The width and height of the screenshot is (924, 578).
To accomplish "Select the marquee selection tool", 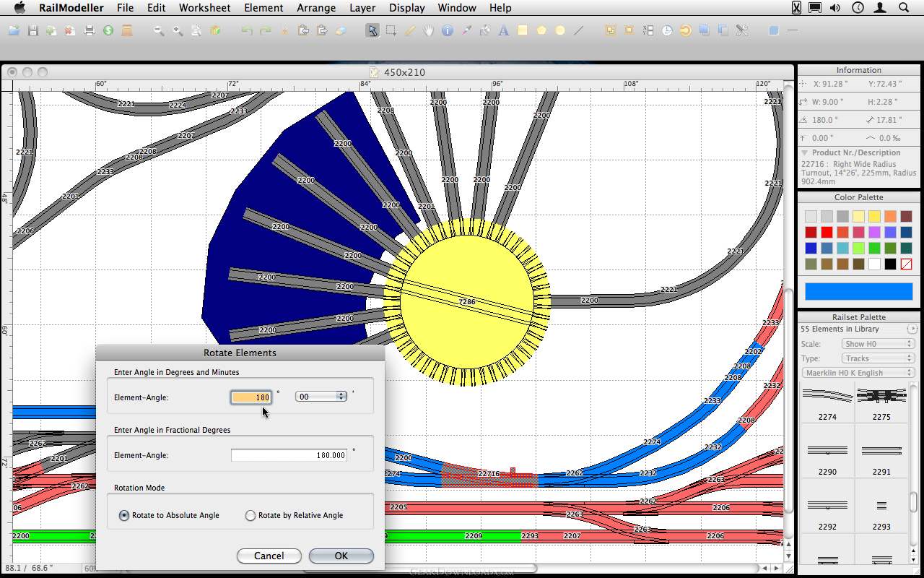I will tap(391, 30).
